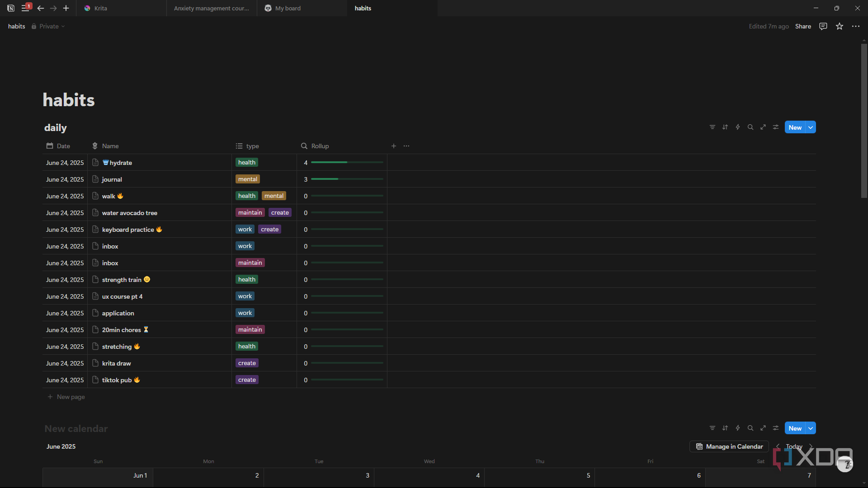
Task: Click the Share button
Action: (803, 26)
